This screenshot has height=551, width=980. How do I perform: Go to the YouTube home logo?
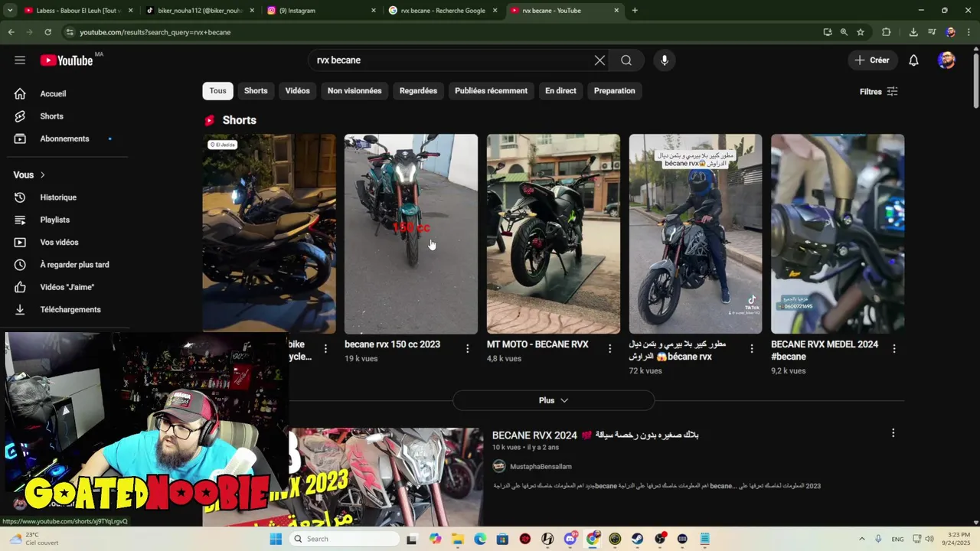click(x=67, y=60)
